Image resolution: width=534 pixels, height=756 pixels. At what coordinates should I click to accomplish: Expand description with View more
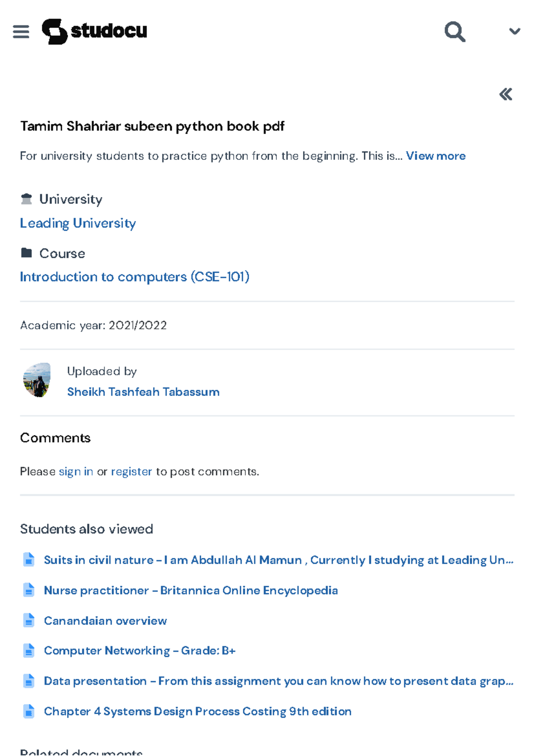coord(435,156)
